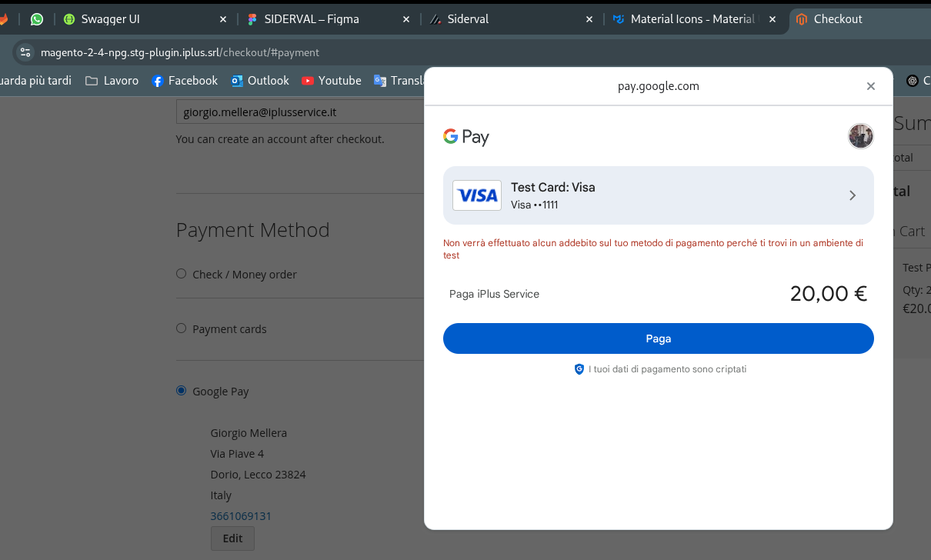Click the phone number 3661069131 link

pyautogui.click(x=241, y=516)
